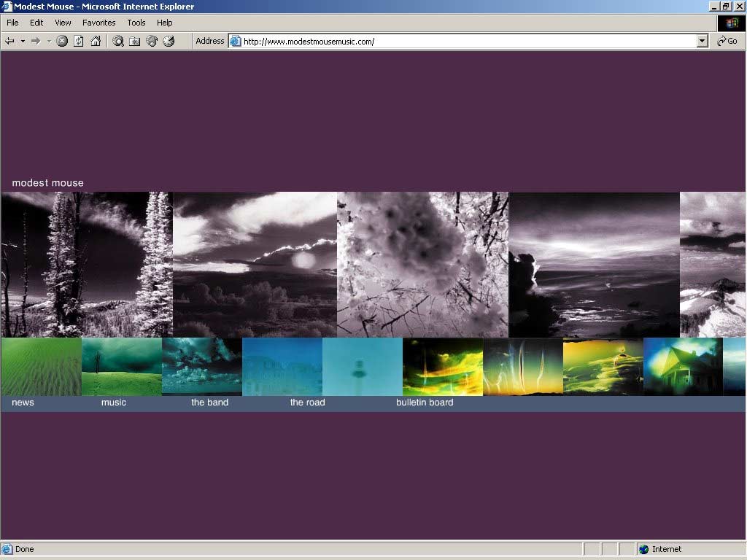Click the address URL text field
Image resolution: width=747 pixels, height=560 pixels.
[467, 42]
